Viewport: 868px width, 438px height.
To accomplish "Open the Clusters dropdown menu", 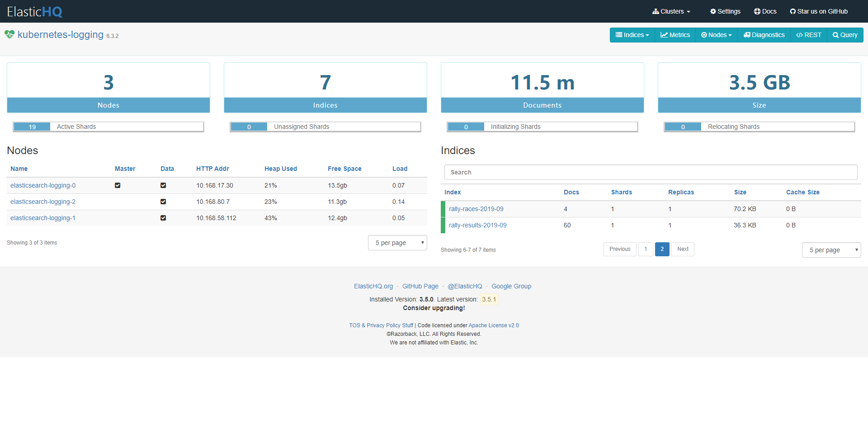I will click(x=671, y=11).
